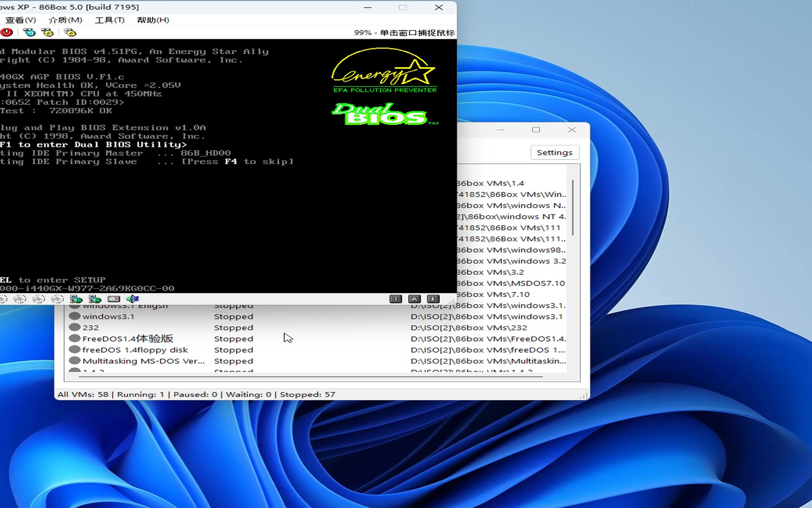The height and width of the screenshot is (508, 812).
Task: Minimize the 86Box emulator window
Action: (x=367, y=8)
